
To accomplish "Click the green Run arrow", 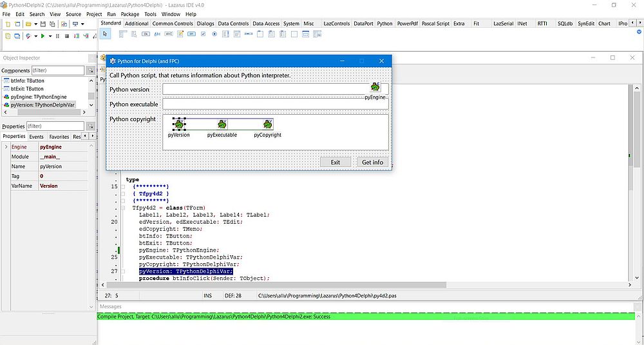I will tap(43, 36).
